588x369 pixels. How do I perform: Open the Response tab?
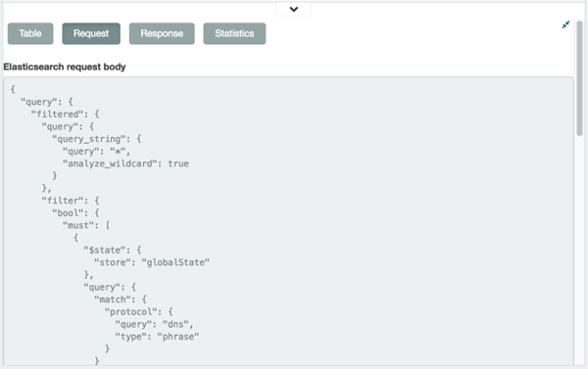click(162, 33)
